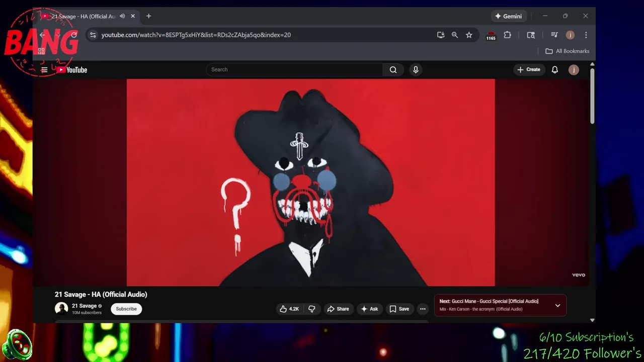The height and width of the screenshot is (362, 644).
Task: Open a new browser tab
Action: click(148, 16)
